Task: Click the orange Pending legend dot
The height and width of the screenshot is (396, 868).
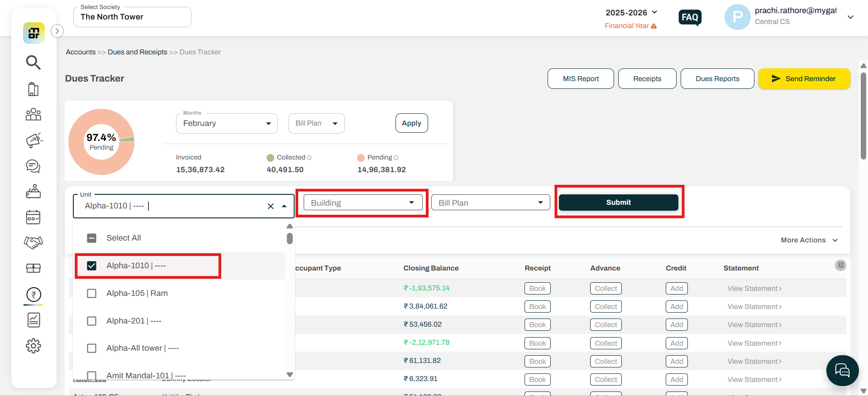Action: [361, 158]
